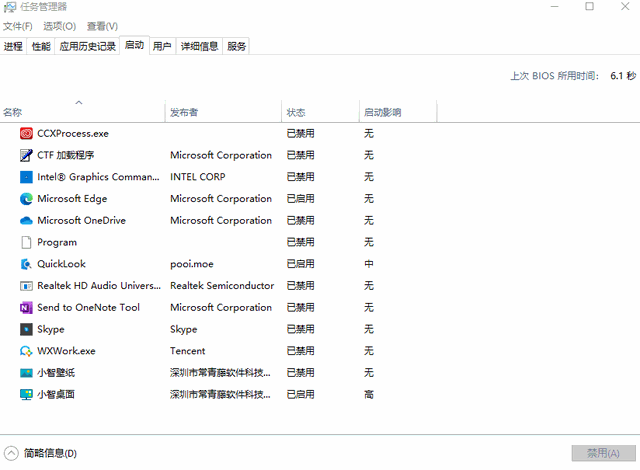Click the 禁用(A) button
This screenshot has height=470, width=640.
tap(603, 453)
